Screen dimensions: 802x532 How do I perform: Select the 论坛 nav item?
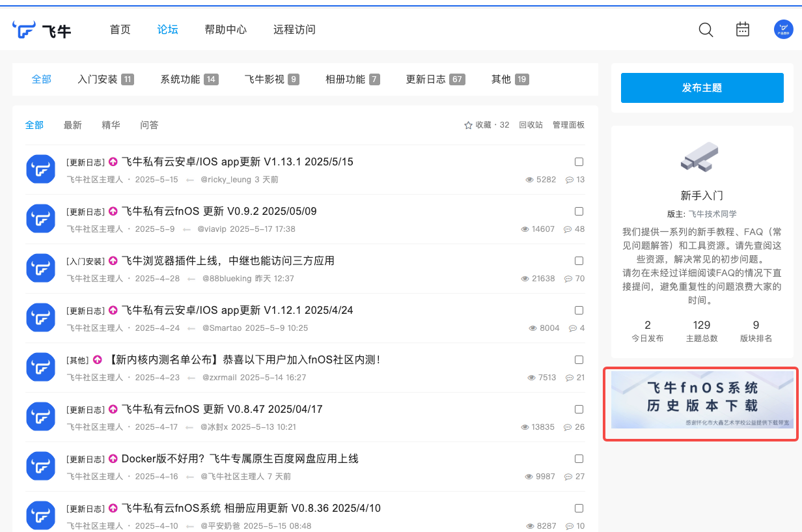168,29
